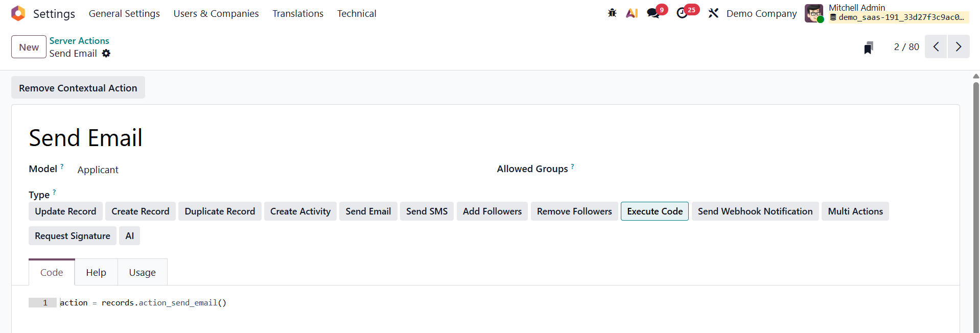The width and height of the screenshot is (980, 333).
Task: Switch to the Help tab
Action: click(96, 273)
